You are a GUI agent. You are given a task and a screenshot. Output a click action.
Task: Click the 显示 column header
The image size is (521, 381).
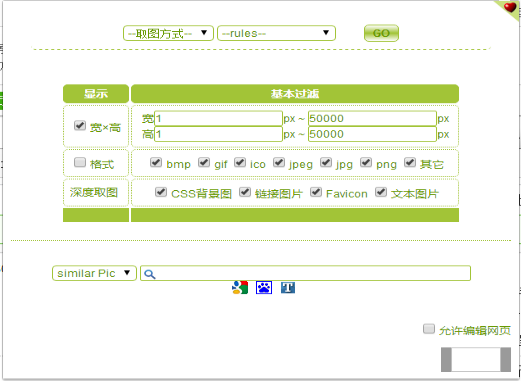pyautogui.click(x=96, y=94)
